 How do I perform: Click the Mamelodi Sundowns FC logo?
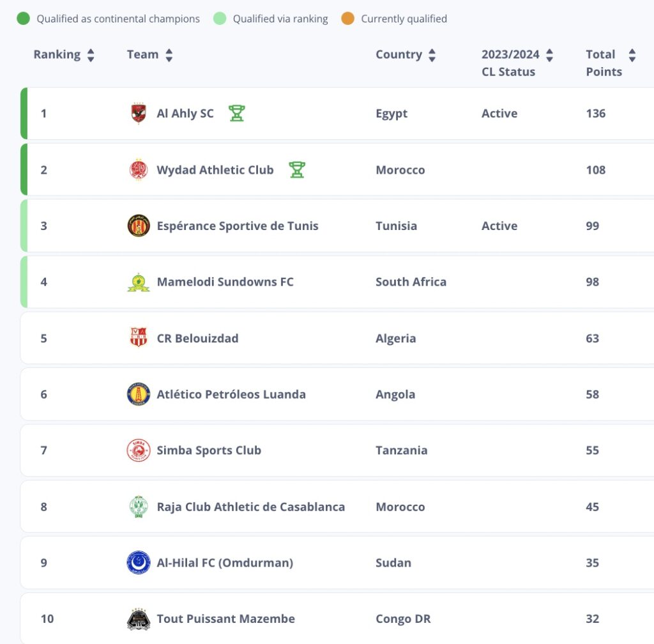pyautogui.click(x=138, y=282)
